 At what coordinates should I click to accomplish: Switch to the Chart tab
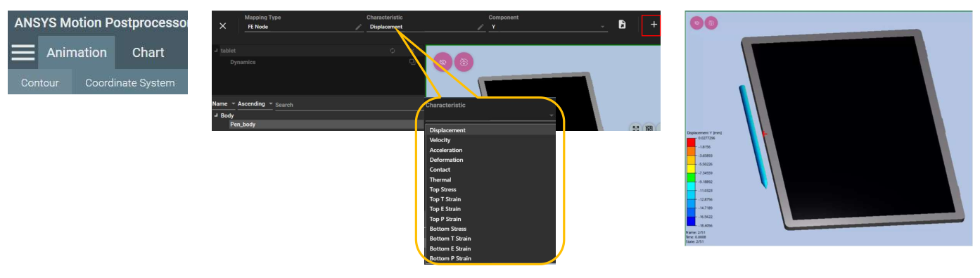coord(148,53)
